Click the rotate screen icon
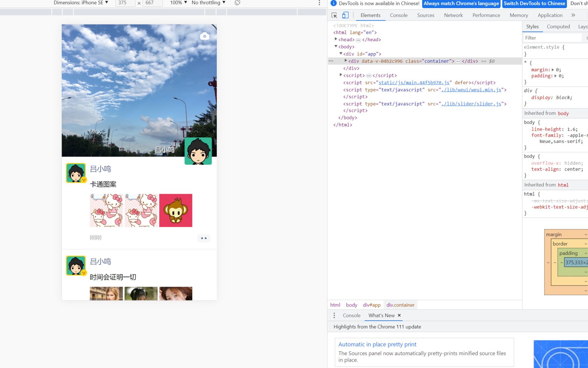The height and width of the screenshot is (368, 588). coord(237,3)
